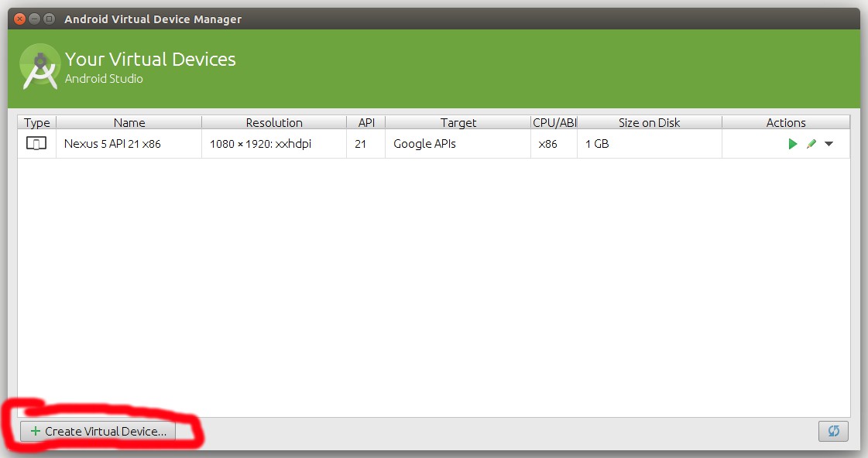Refresh the AVD list with refresh icon

point(834,431)
